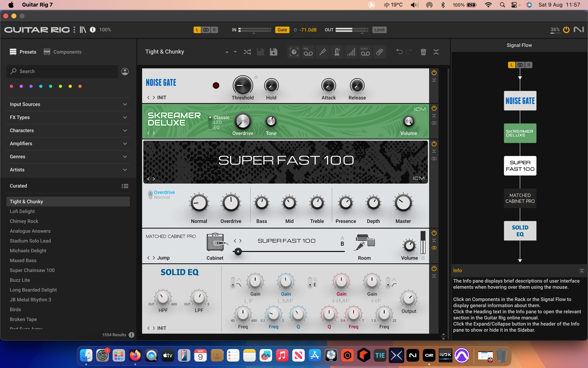Expand the Characters filter
The image size is (588, 368).
coord(68,130)
